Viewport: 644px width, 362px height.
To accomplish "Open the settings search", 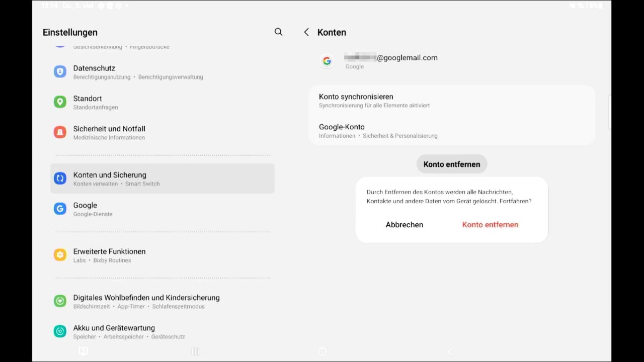I will tap(278, 32).
